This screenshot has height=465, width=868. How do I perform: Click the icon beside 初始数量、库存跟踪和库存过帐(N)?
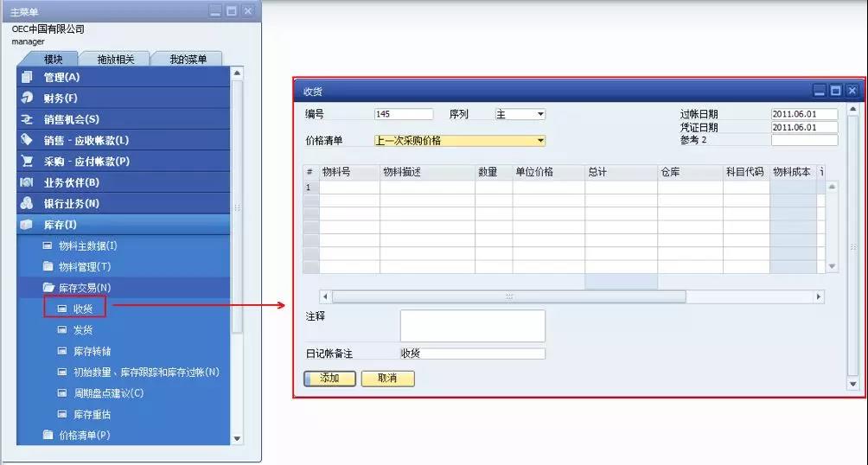pyautogui.click(x=62, y=372)
